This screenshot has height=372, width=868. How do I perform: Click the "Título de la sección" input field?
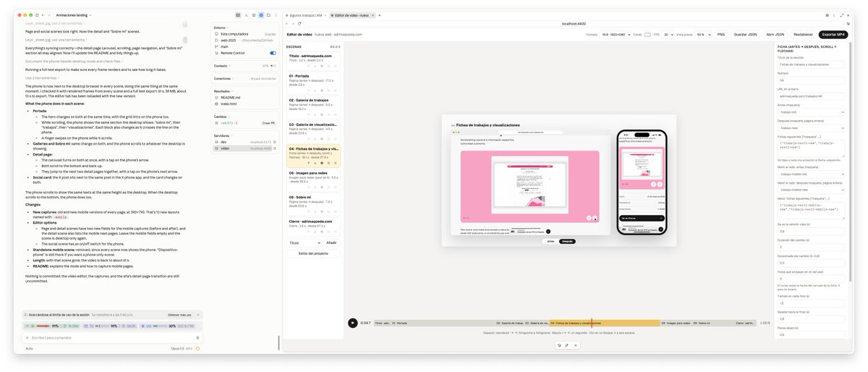811,64
